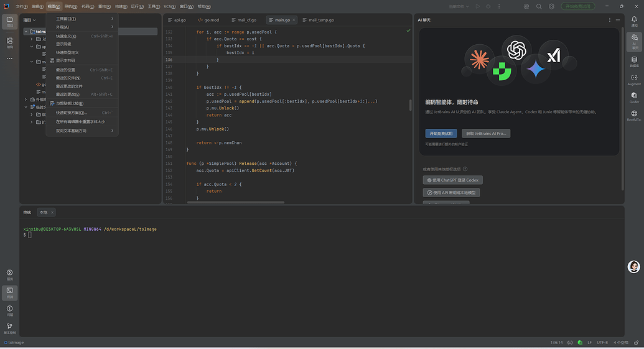
Task: Click Get JetBrains AI Pro button
Action: point(486,133)
